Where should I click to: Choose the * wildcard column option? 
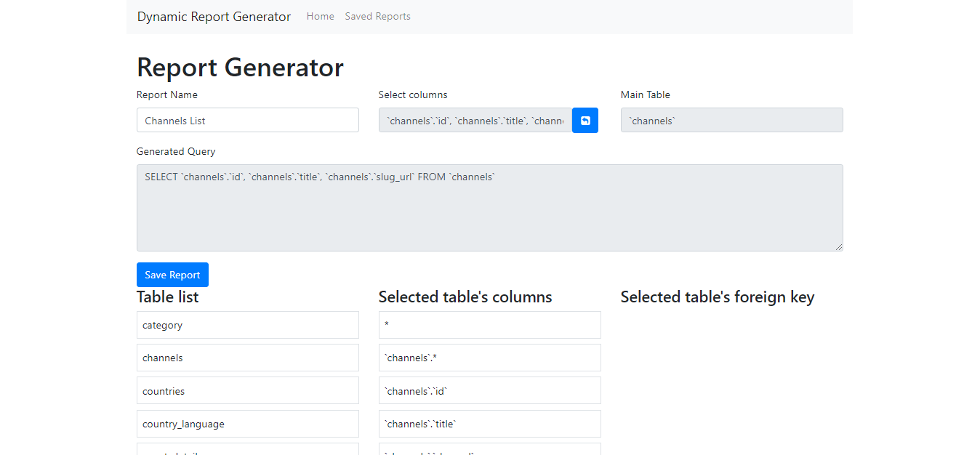489,324
